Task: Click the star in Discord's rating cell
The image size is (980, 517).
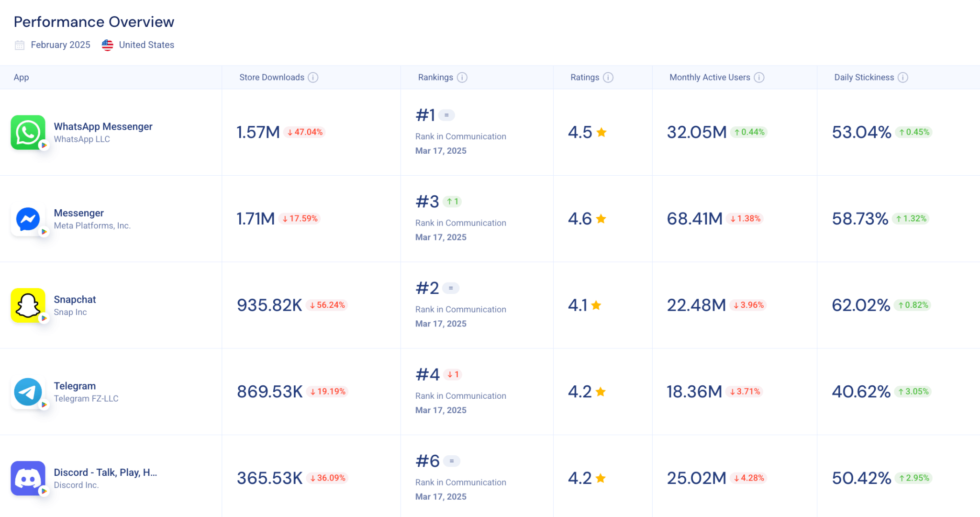Action: click(x=601, y=478)
